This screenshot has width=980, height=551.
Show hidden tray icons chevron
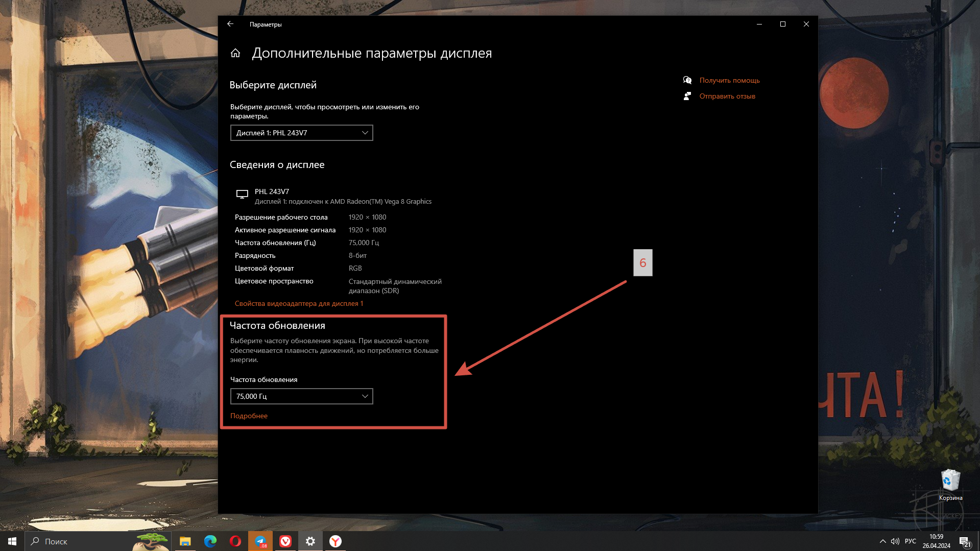pyautogui.click(x=882, y=541)
